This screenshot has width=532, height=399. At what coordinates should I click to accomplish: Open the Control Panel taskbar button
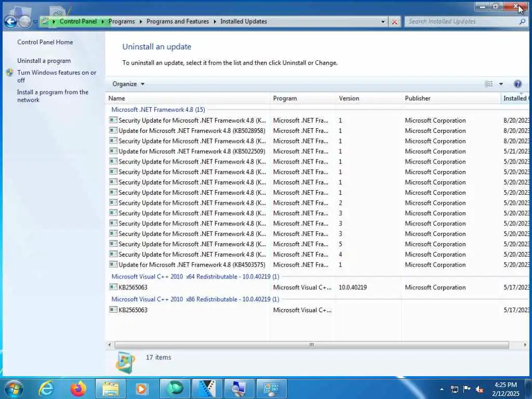271,389
